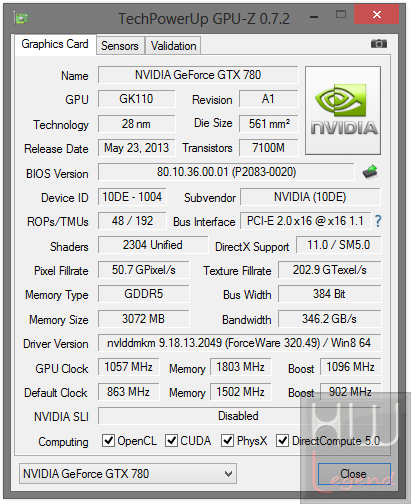Click the Memory Size value 3072 MB
Screen dimensions: 411x504
pyautogui.click(x=144, y=319)
